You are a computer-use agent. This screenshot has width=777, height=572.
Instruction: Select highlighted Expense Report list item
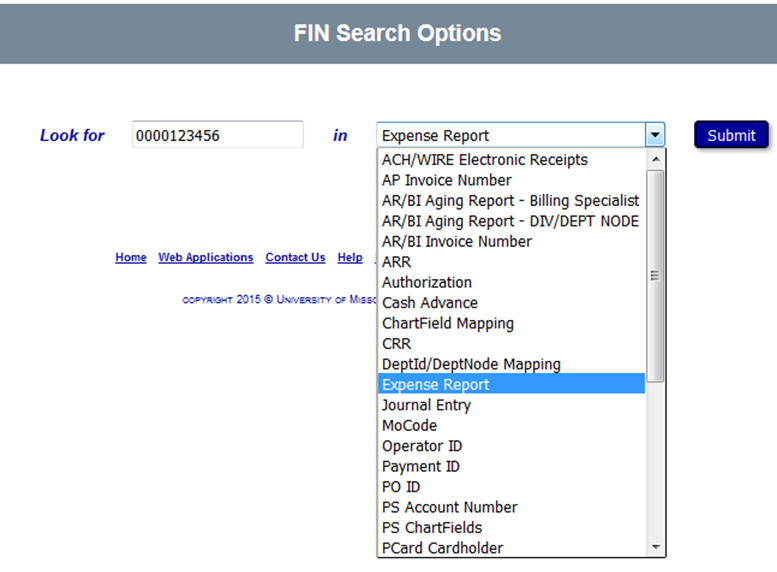pos(511,384)
